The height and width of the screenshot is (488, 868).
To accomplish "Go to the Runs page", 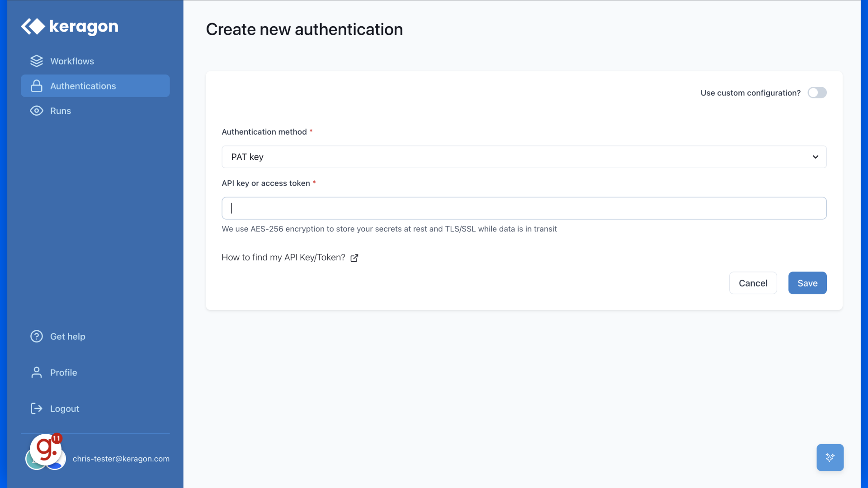I will (x=60, y=110).
